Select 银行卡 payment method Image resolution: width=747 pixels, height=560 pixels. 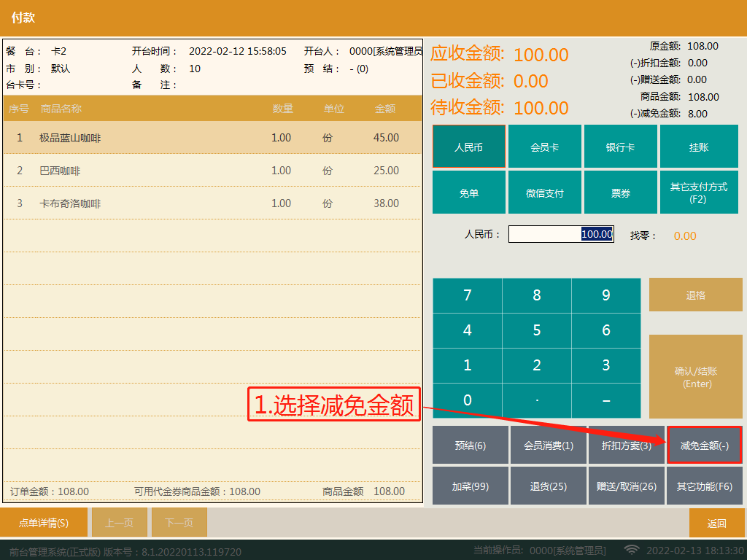point(620,147)
